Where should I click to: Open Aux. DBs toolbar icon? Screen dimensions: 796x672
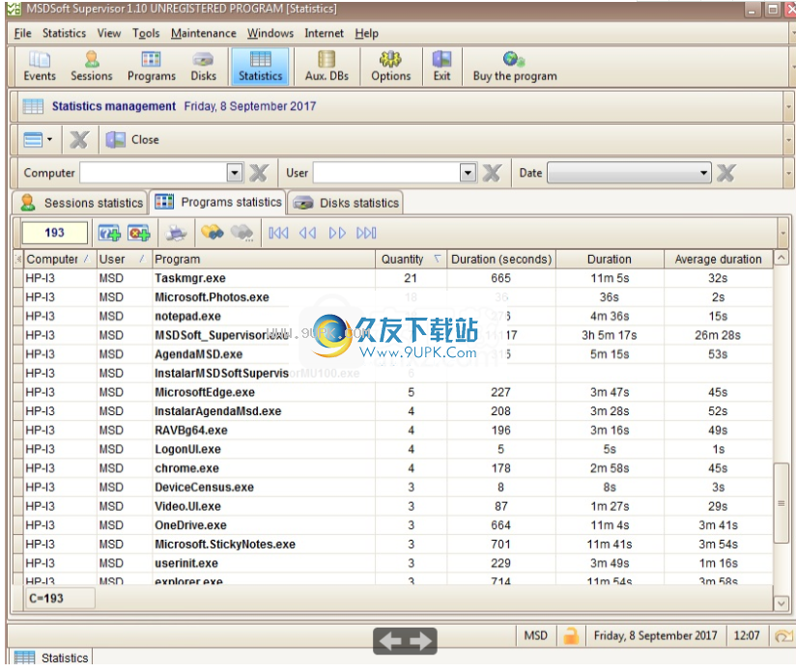(327, 67)
